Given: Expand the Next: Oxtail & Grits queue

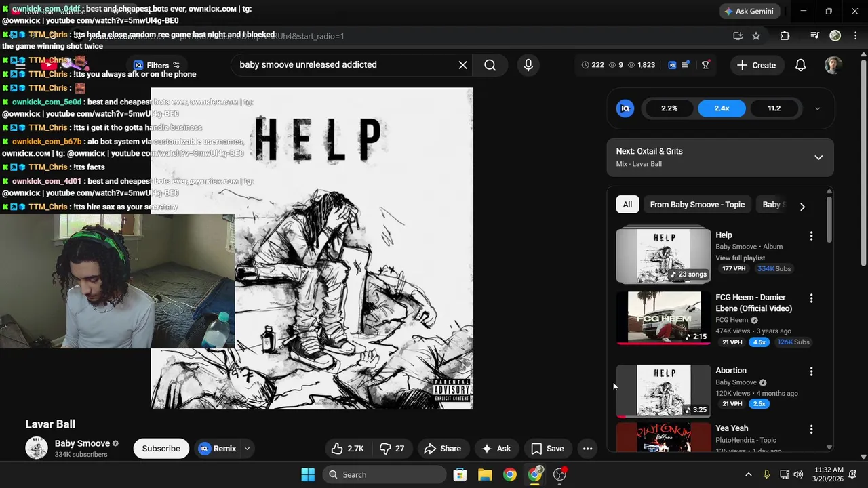Looking at the screenshot, I should (x=818, y=157).
